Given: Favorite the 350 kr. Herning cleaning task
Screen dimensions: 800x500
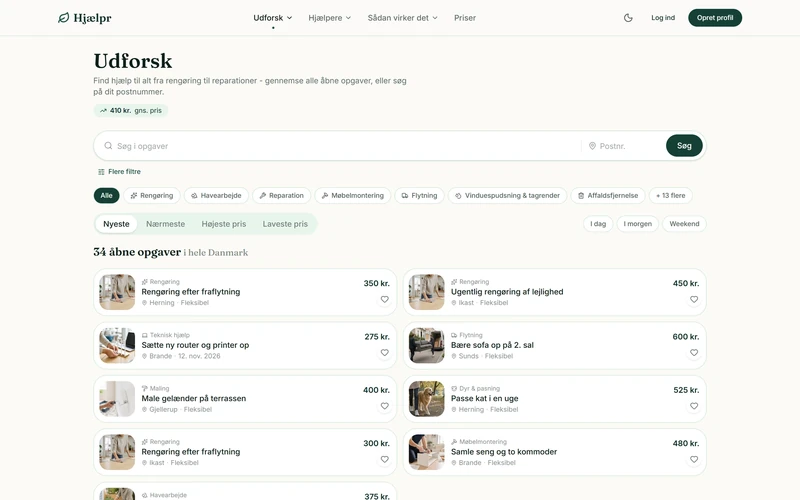Looking at the screenshot, I should [385, 299].
